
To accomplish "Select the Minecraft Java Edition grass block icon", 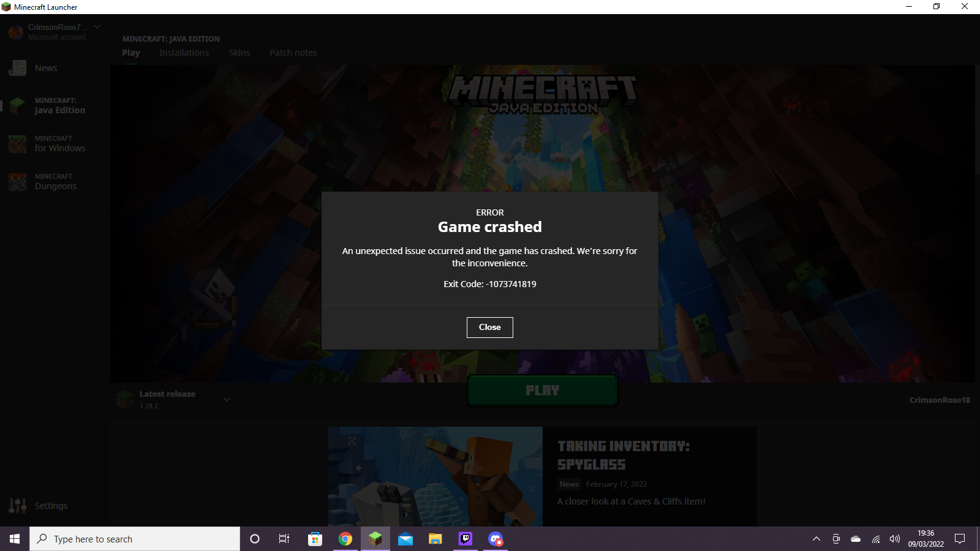I will 18,106.
